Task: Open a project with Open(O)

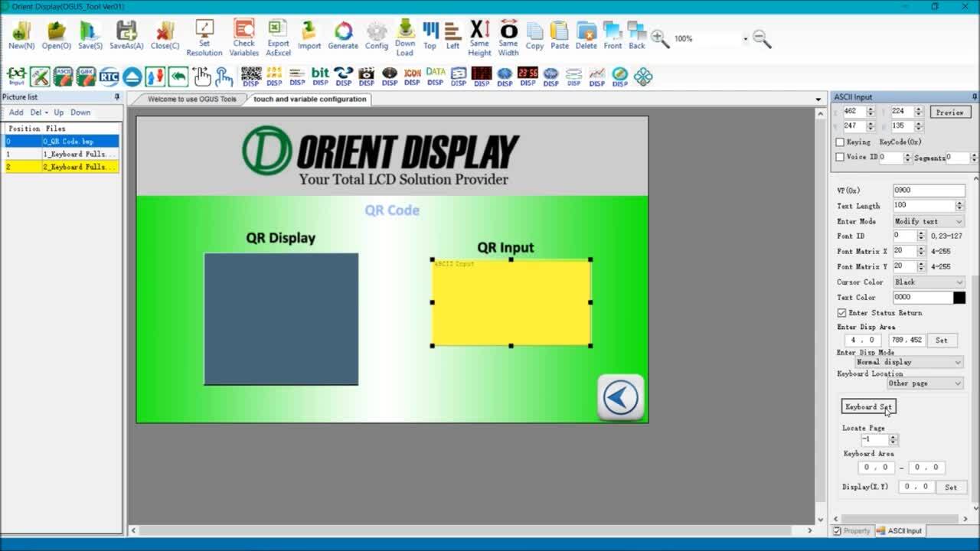Action: 56,35
